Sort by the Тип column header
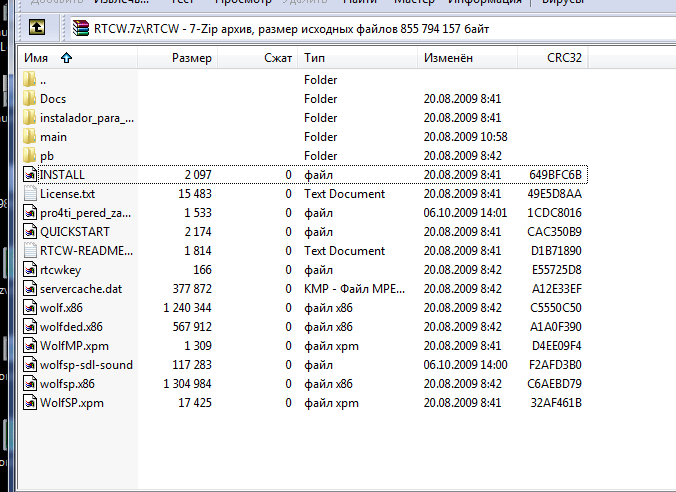676x492 pixels. click(357, 58)
